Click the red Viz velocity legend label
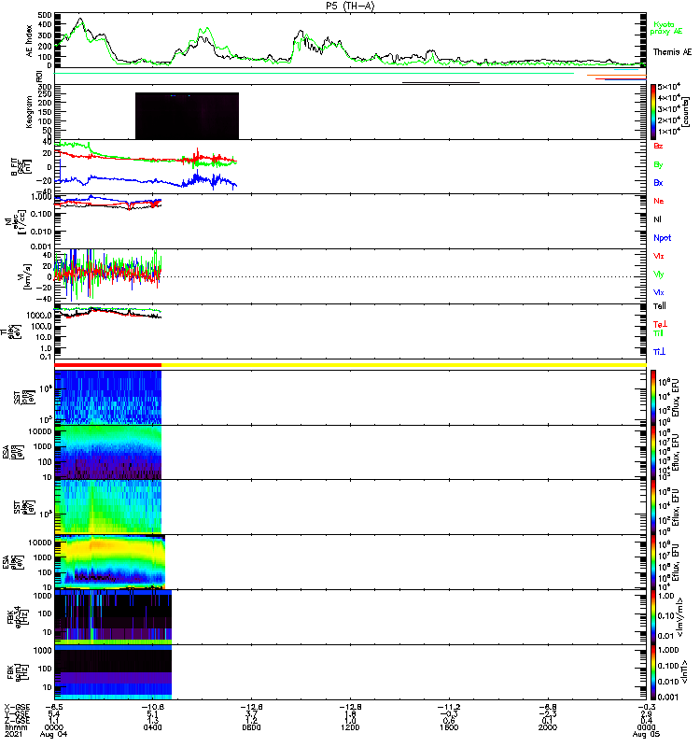Viewport: 700px width, 747px height. (659, 256)
